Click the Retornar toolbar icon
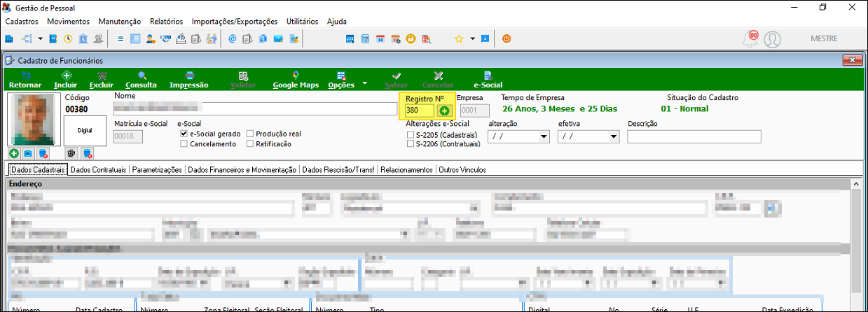Image resolution: width=868 pixels, height=312 pixels. click(25, 80)
